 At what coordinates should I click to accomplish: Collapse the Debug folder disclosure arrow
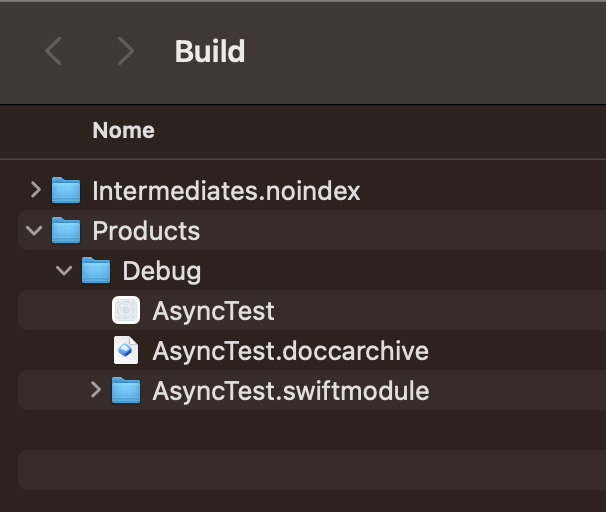[64, 270]
